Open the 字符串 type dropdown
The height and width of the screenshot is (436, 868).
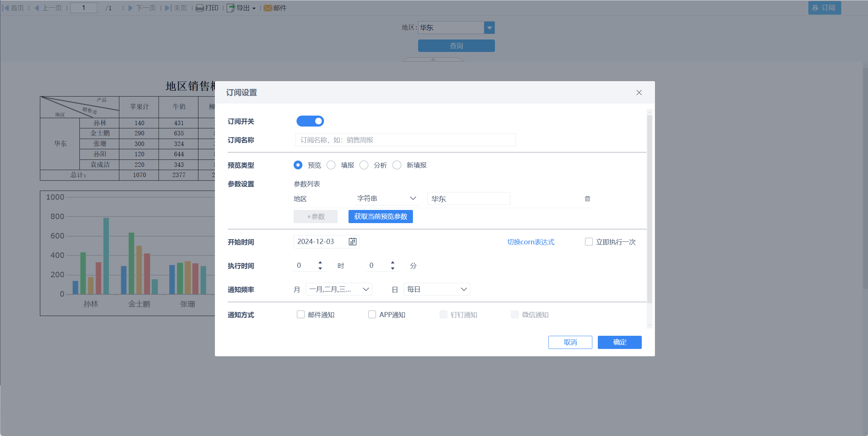pos(386,198)
